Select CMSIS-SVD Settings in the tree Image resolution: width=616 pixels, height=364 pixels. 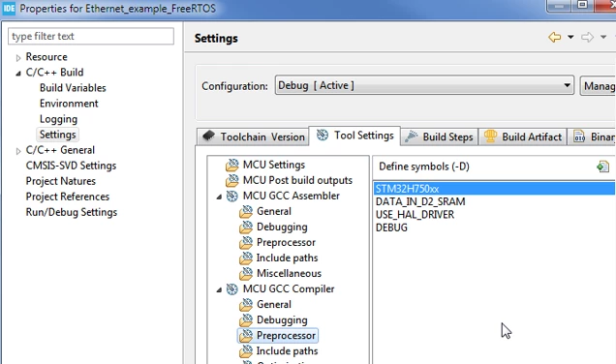[x=71, y=166]
